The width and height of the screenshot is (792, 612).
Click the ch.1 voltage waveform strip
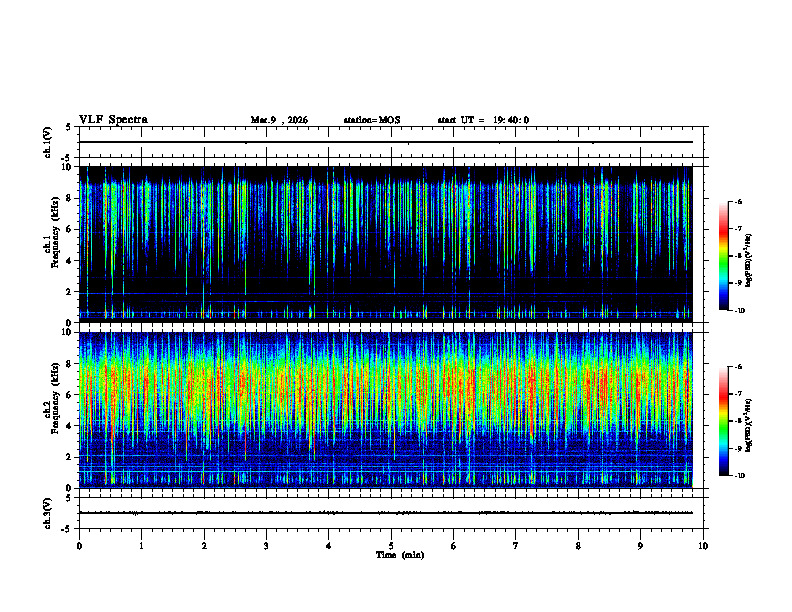pos(391,142)
